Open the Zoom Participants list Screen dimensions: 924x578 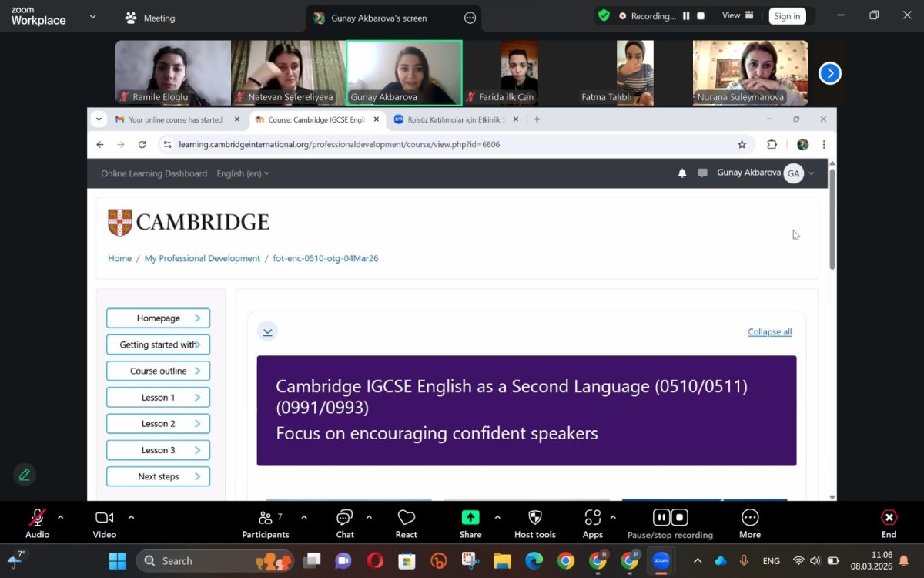tap(265, 518)
